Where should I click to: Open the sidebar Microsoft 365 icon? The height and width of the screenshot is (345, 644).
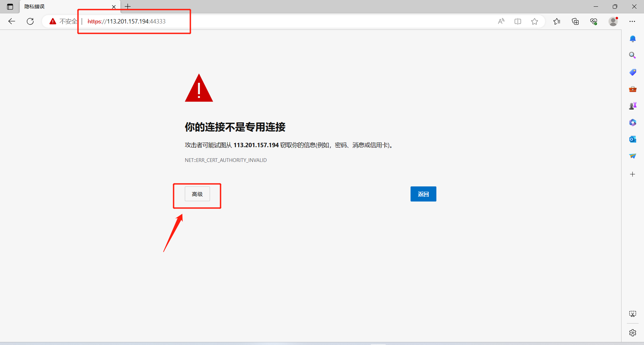[633, 123]
